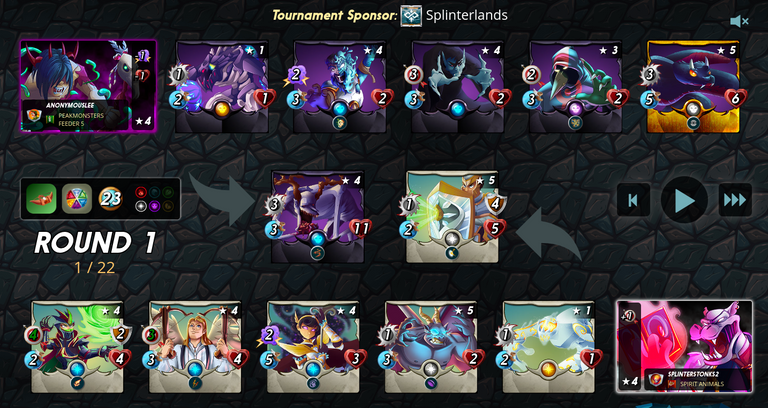
Task: Select the Splinterlands sponsor logo
Action: pos(411,16)
